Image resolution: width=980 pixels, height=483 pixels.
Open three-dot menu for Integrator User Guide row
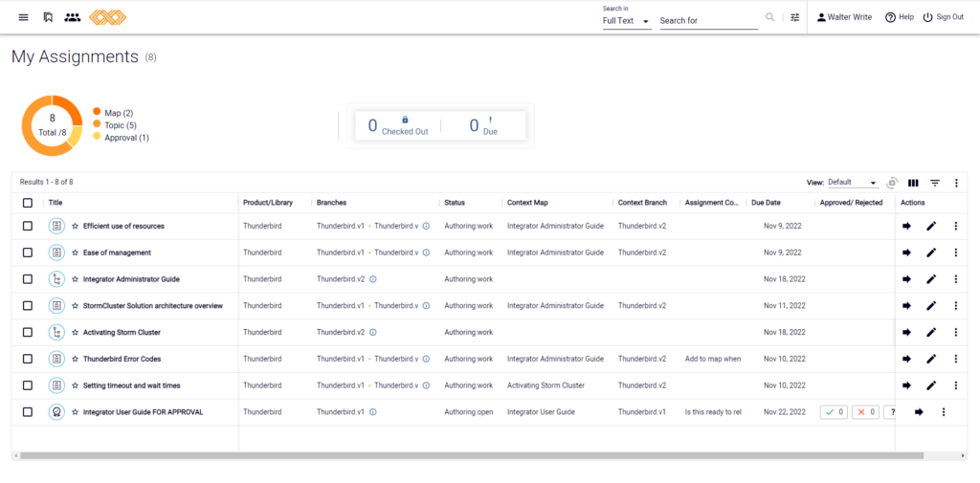pyautogui.click(x=944, y=412)
